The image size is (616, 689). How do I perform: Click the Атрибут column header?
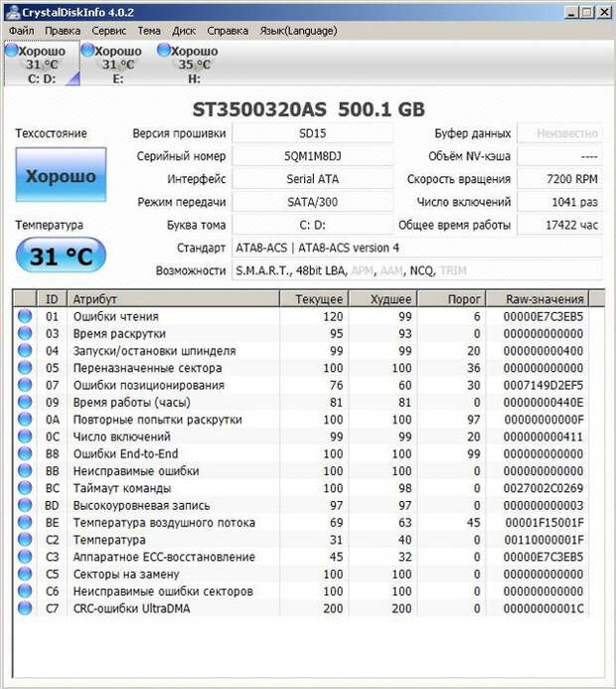tap(173, 299)
